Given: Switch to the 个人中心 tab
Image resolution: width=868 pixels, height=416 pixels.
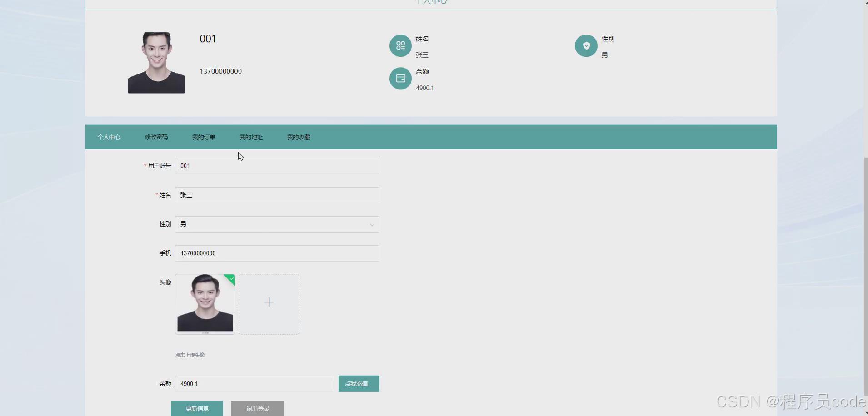Looking at the screenshot, I should click(x=109, y=137).
